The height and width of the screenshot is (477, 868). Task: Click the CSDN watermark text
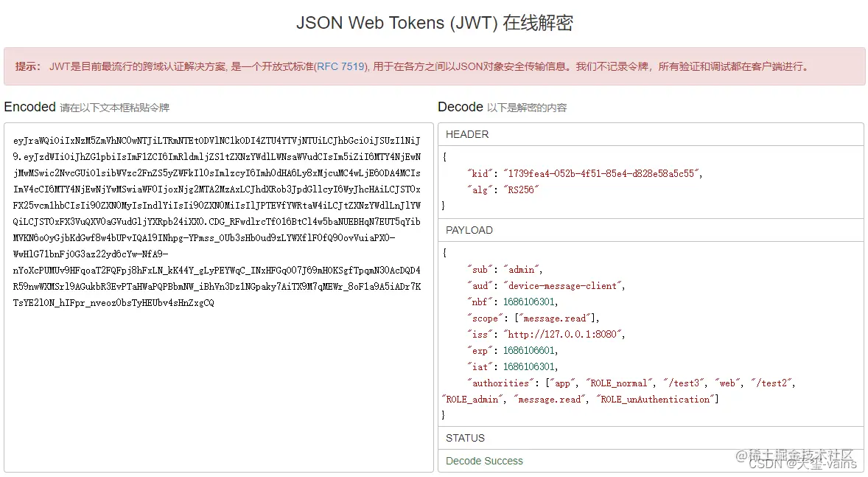pyautogui.click(x=802, y=464)
